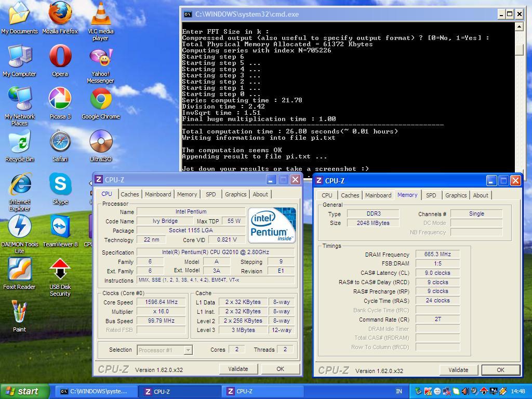Screen dimensions: 532x399
Task: Click OK in right CPU-Z window
Action: pyautogui.click(x=500, y=370)
